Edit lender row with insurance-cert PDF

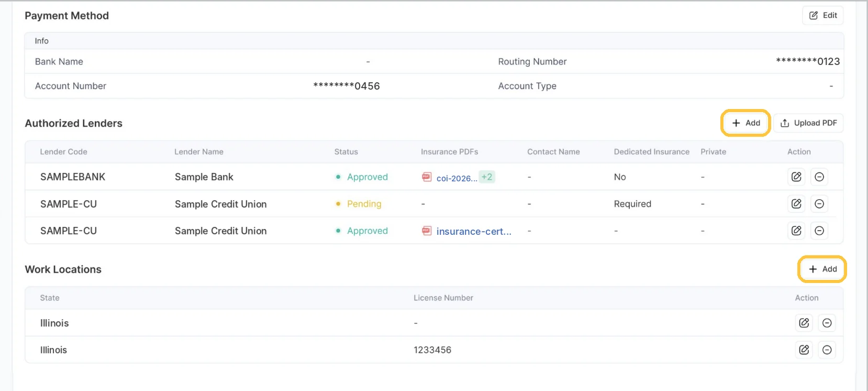pyautogui.click(x=796, y=231)
